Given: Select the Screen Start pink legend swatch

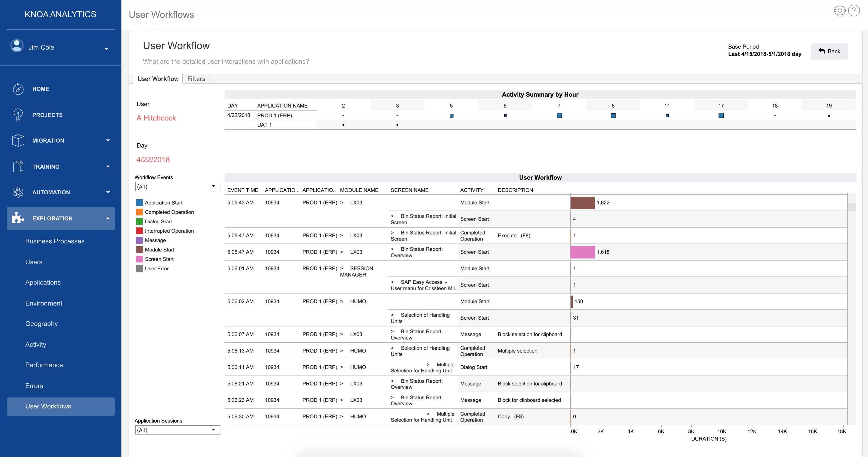Looking at the screenshot, I should [139, 259].
